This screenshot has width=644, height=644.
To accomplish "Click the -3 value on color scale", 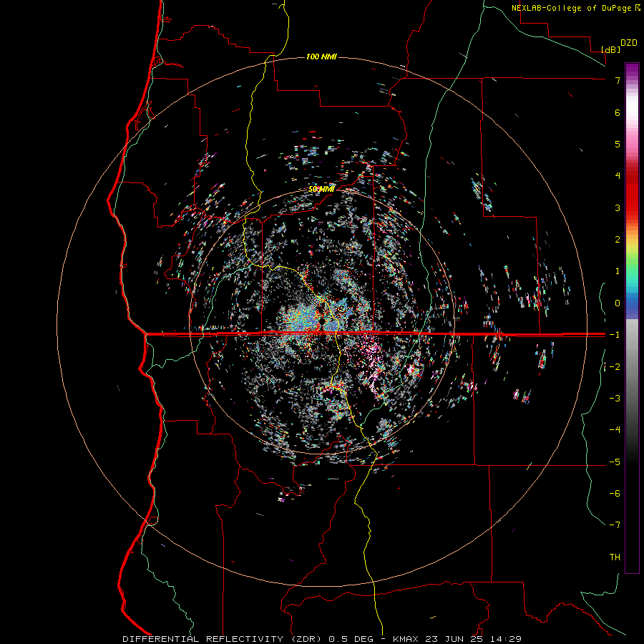I will click(615, 399).
